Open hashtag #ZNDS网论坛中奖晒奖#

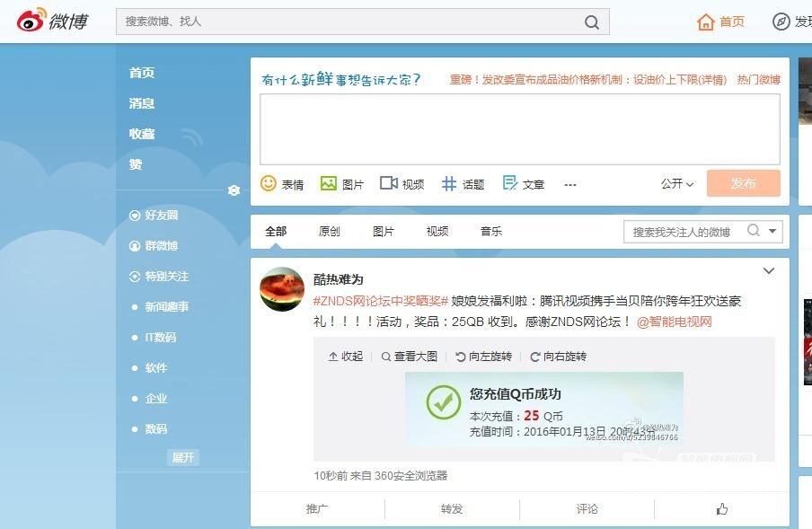(381, 301)
